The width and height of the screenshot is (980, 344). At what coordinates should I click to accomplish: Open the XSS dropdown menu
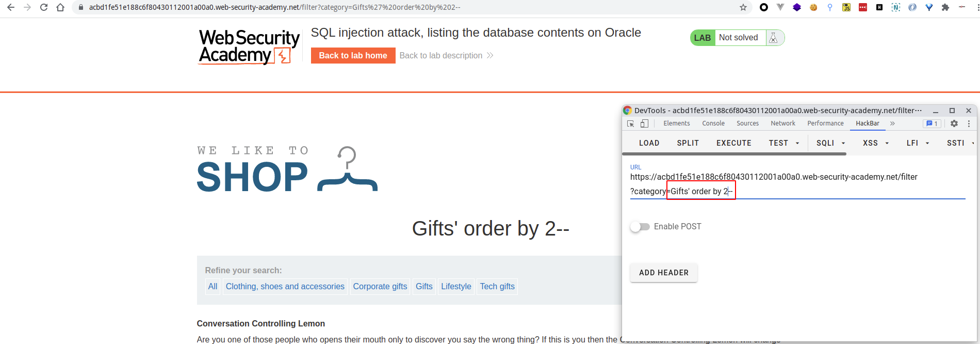(876, 143)
